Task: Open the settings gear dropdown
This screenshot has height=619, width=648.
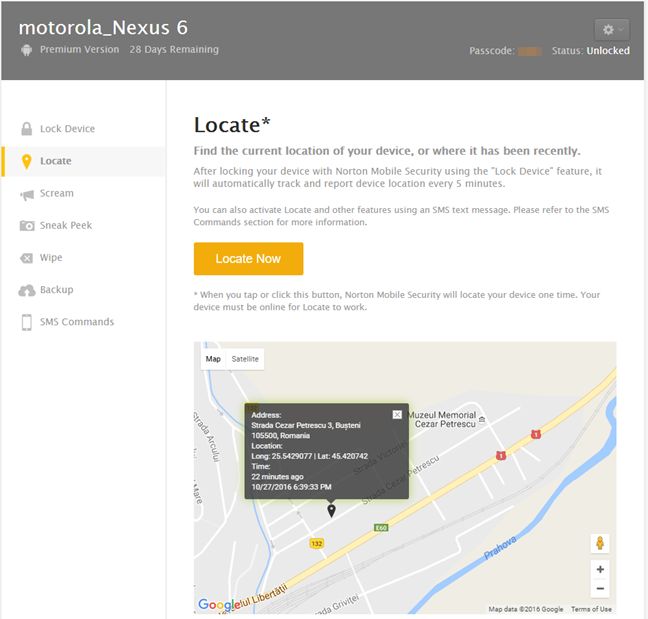Action: 612,30
